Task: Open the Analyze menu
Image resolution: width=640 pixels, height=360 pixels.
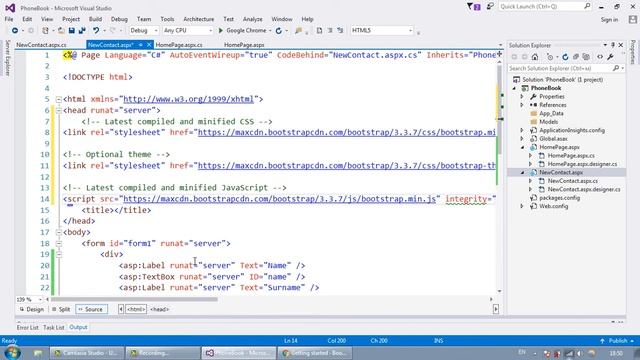Action: click(252, 19)
